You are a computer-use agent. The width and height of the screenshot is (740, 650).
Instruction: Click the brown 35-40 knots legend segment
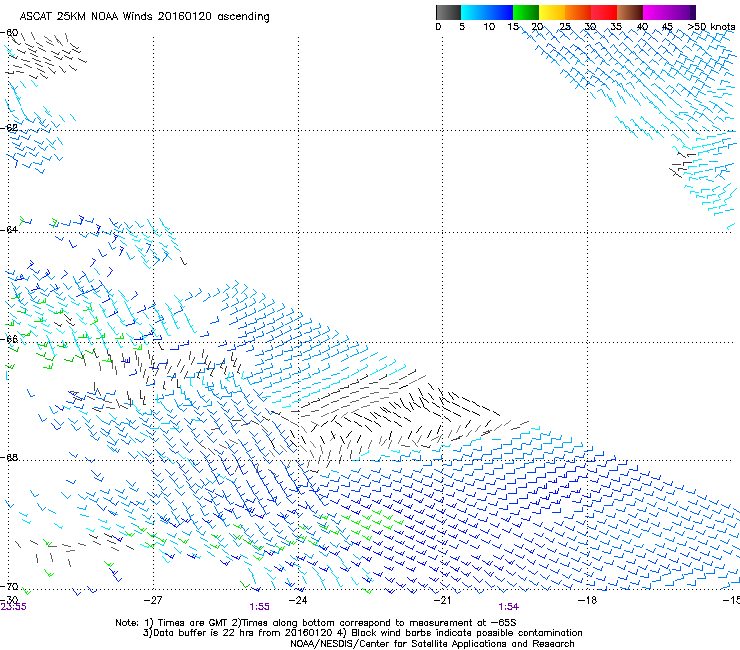pyautogui.click(x=630, y=12)
